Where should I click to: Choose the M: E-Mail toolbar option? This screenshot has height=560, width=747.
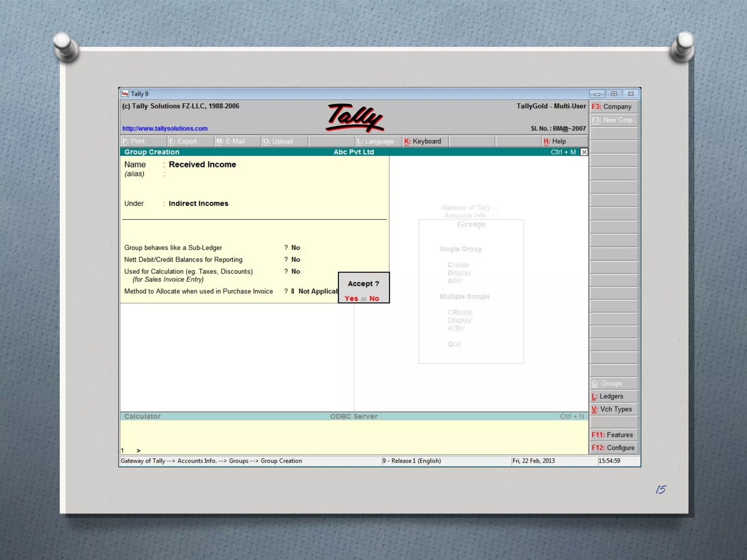pyautogui.click(x=238, y=141)
